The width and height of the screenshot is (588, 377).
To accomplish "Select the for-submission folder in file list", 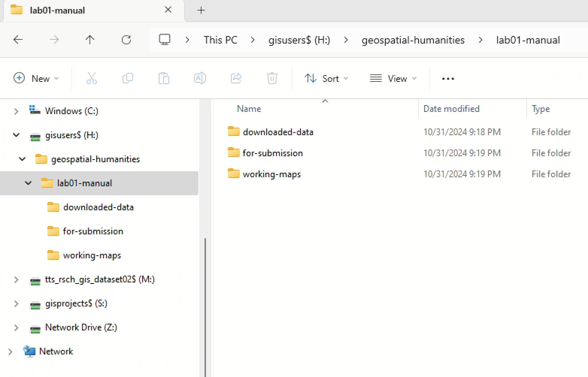I will click(x=273, y=153).
